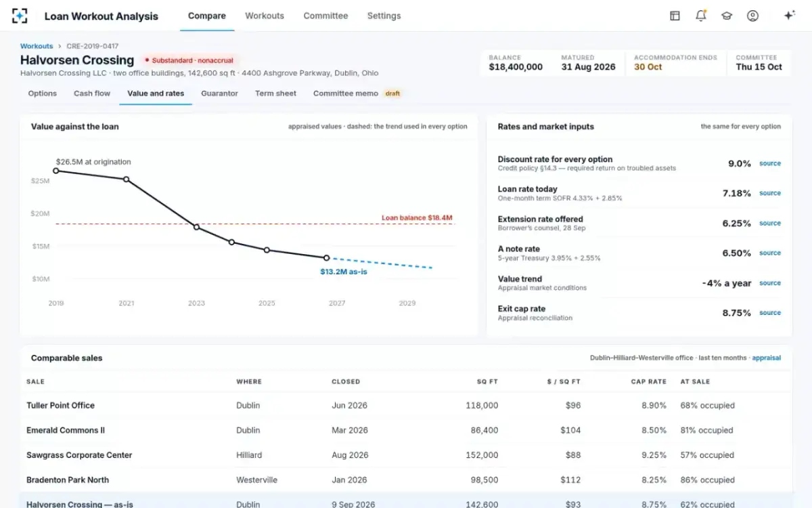
Task: Click the Matured 31 Aug 2026 date
Action: pos(588,67)
